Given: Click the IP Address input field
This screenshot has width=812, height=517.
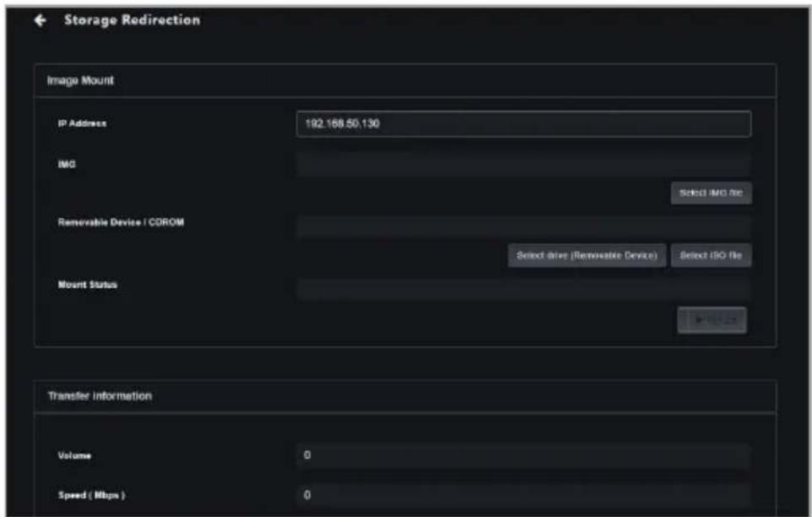Looking at the screenshot, I should coord(523,124).
